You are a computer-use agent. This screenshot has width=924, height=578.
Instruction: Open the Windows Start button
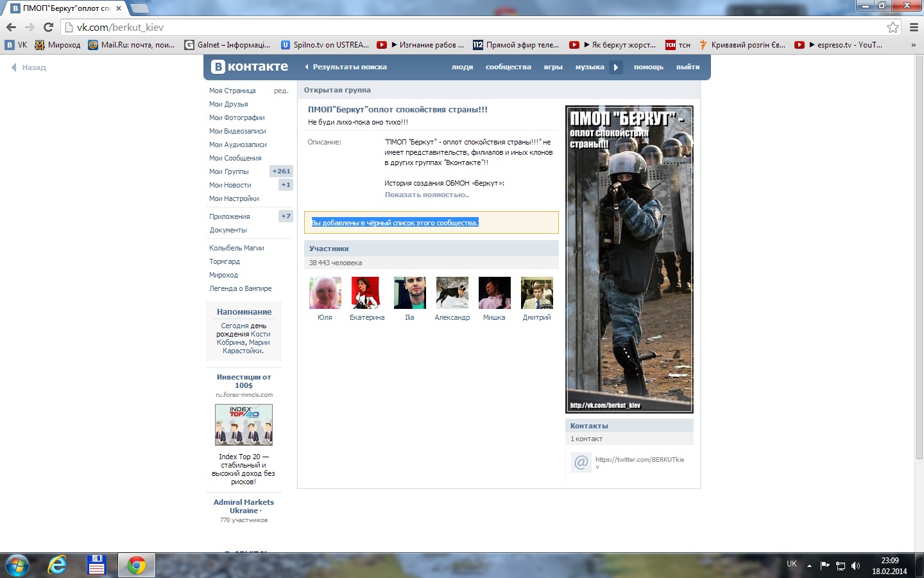[17, 565]
